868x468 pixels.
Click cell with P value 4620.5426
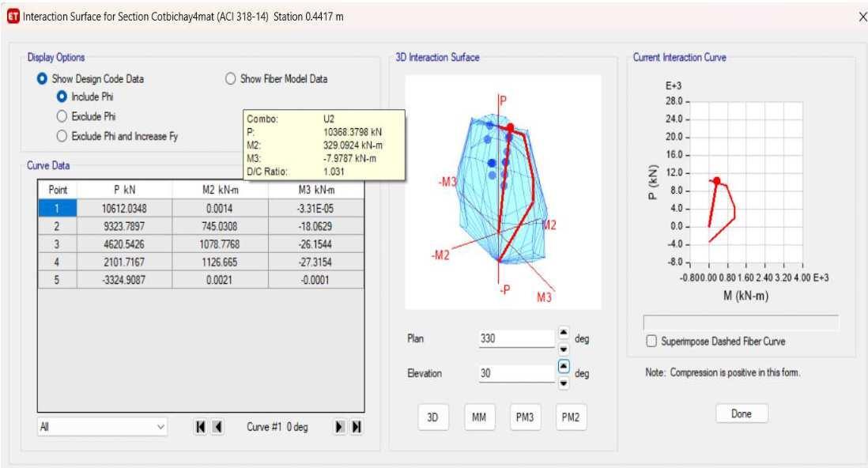[125, 243]
